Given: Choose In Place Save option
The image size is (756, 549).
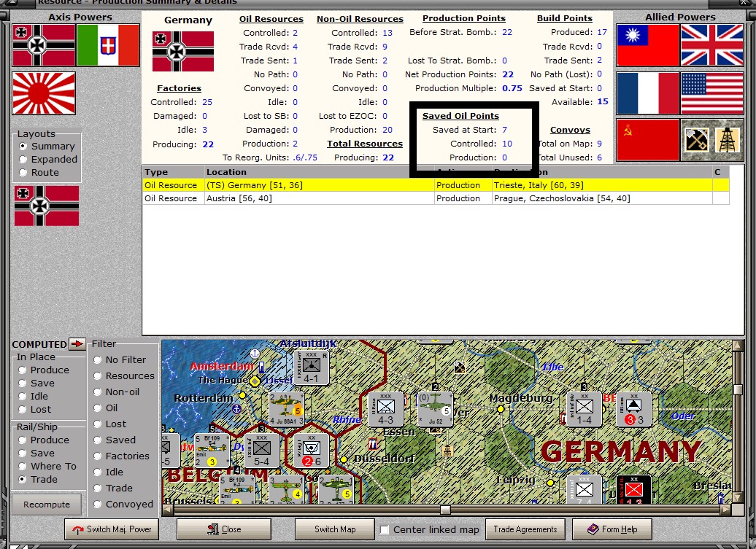Looking at the screenshot, I should 22,383.
